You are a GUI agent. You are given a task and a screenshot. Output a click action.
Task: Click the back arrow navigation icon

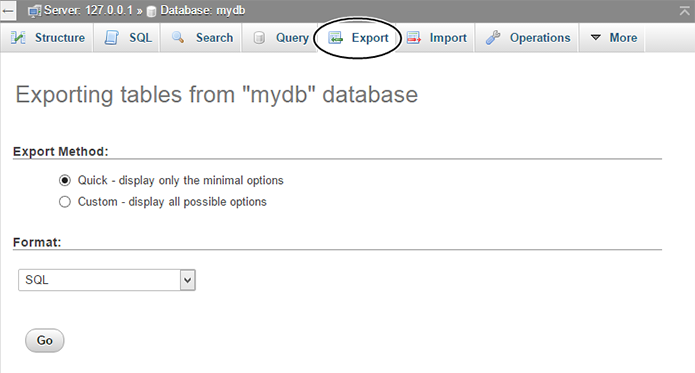coord(8,11)
